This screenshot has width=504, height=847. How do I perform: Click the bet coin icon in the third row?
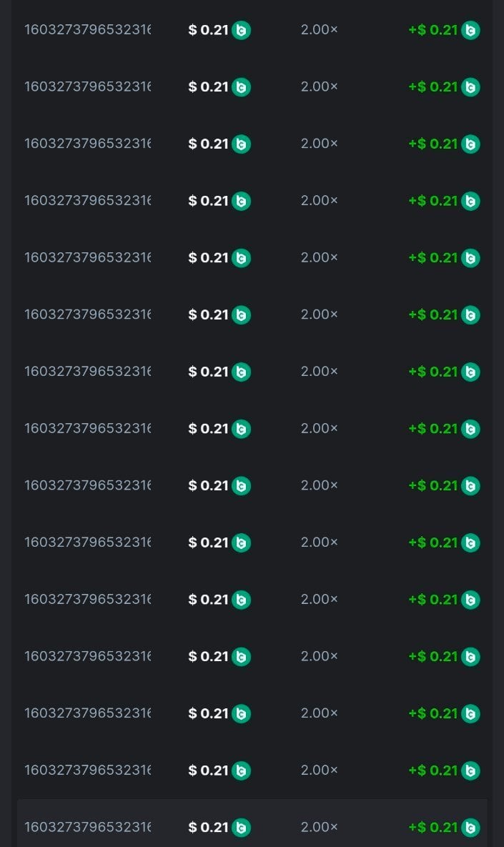(241, 144)
